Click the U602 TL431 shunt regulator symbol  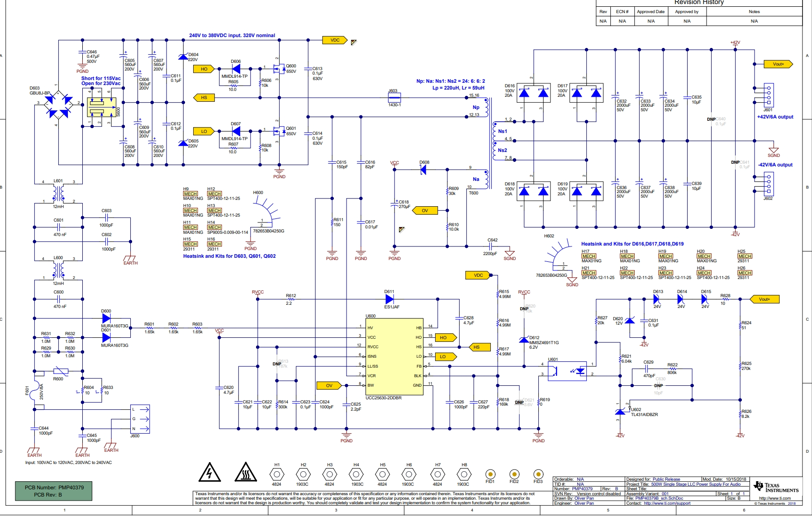click(x=621, y=411)
